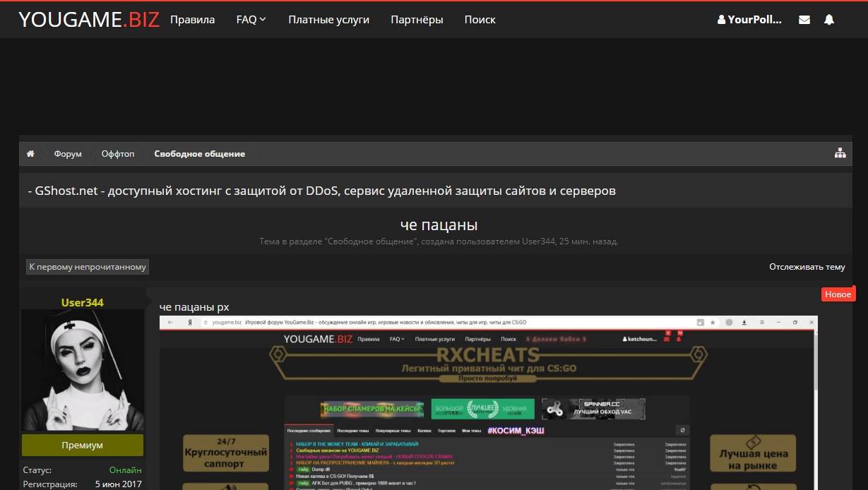Navigate to Форум breadcrumb
This screenshot has width=868, height=490.
click(x=68, y=154)
